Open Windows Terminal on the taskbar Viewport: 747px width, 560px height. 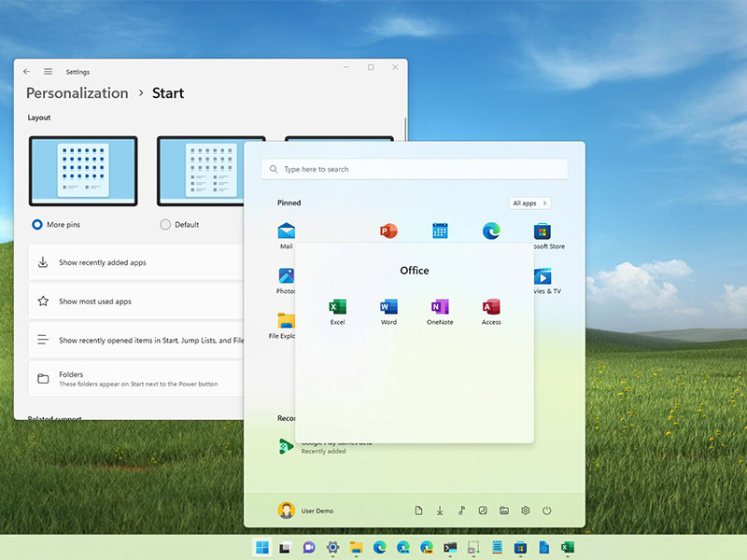point(450,548)
